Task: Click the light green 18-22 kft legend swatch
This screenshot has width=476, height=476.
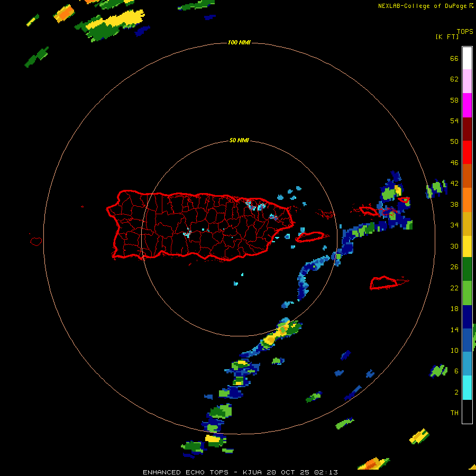Action: [x=467, y=293]
